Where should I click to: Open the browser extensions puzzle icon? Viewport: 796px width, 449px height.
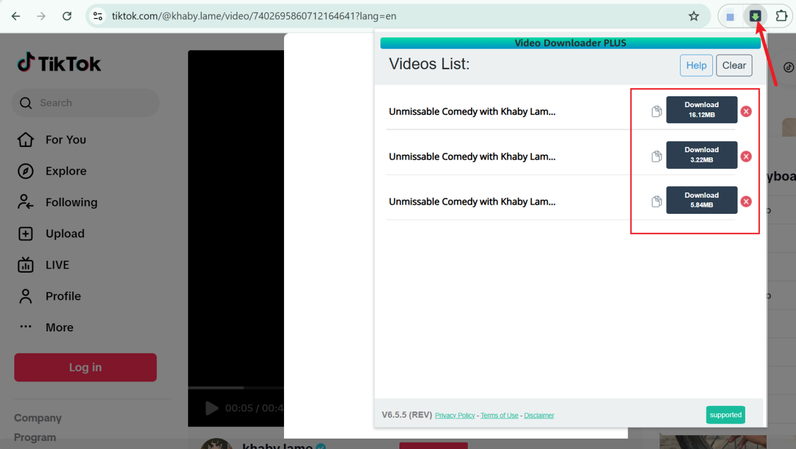coord(781,16)
